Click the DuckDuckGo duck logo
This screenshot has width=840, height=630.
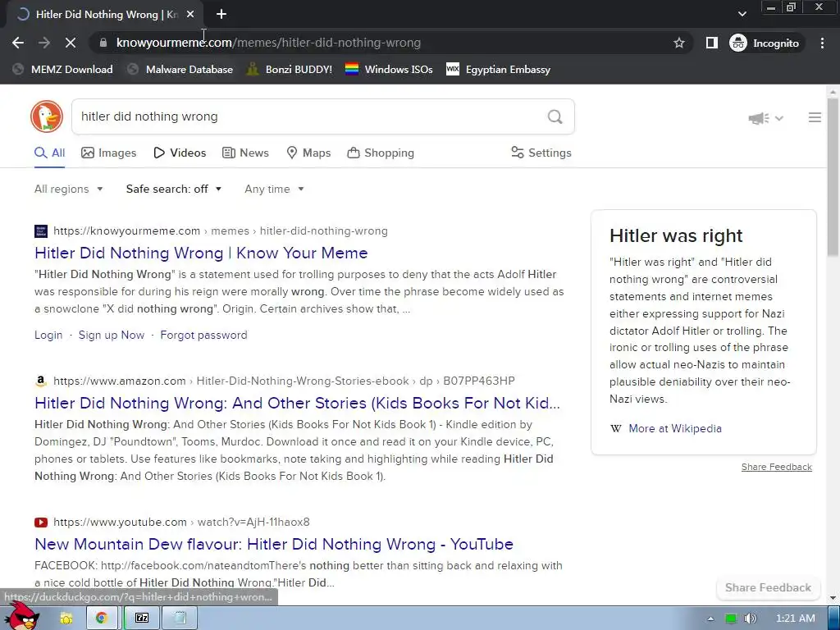(x=47, y=116)
